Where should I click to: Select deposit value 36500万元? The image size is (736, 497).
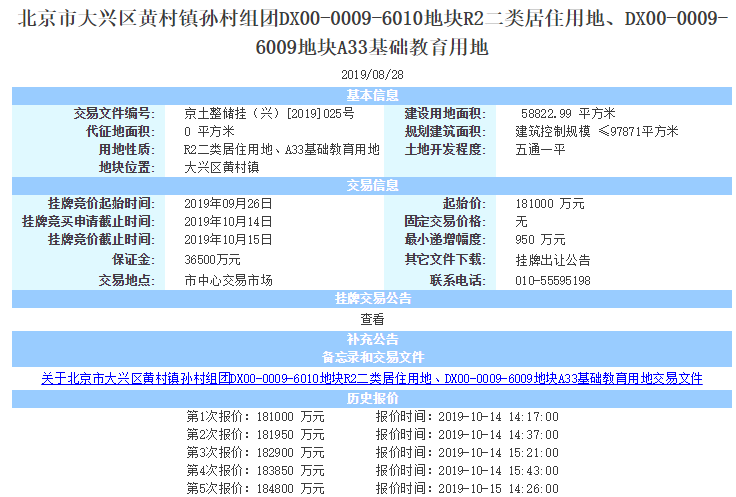click(212, 260)
